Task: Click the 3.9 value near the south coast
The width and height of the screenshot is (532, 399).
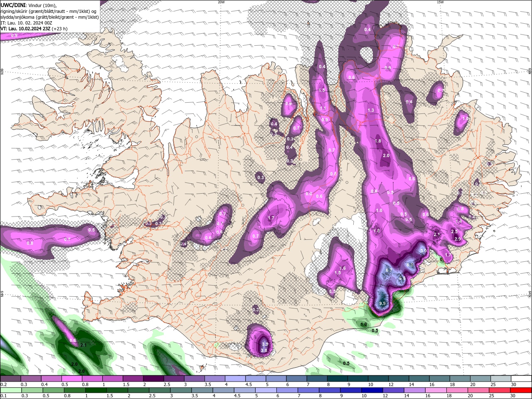Action: pos(265,345)
